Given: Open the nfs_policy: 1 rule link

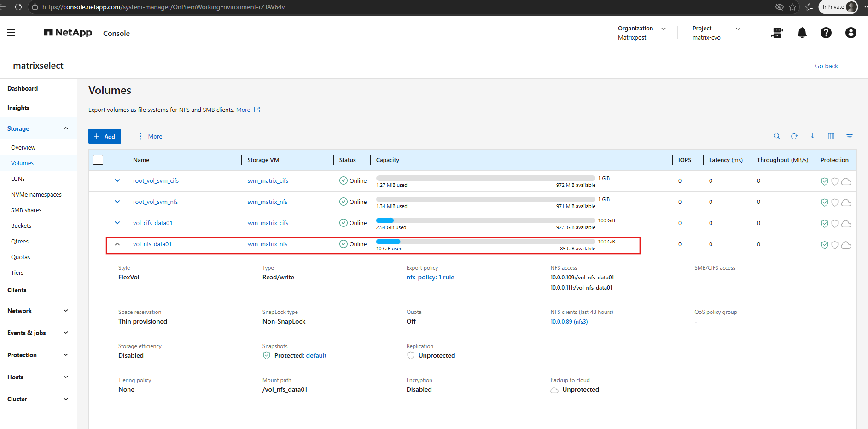Looking at the screenshot, I should click(430, 277).
